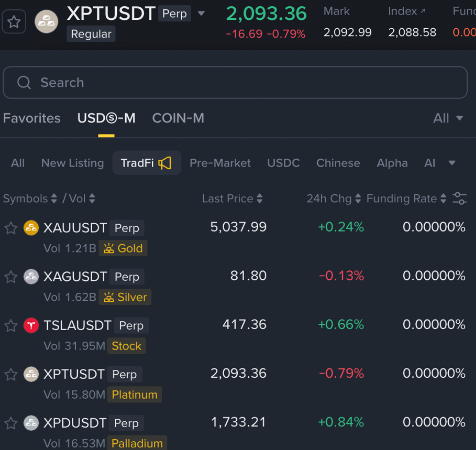Click the gold XAUUSDT coin icon

[31, 228]
